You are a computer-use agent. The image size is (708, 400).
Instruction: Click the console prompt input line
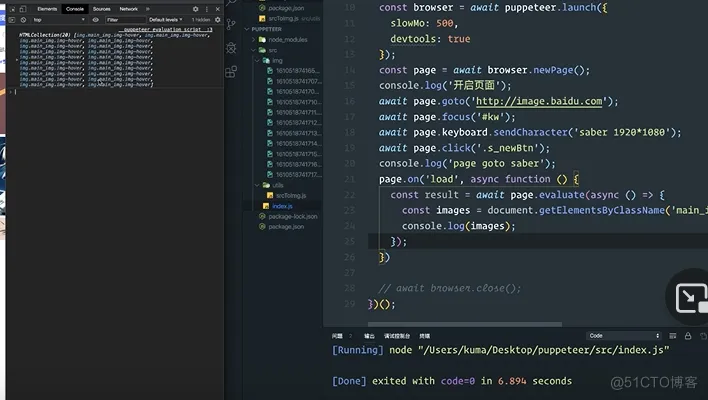point(117,92)
